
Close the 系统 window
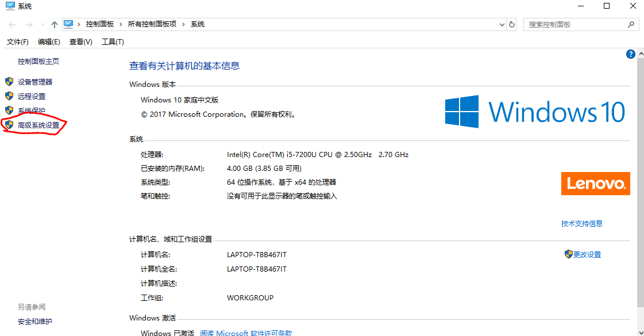(633, 6)
